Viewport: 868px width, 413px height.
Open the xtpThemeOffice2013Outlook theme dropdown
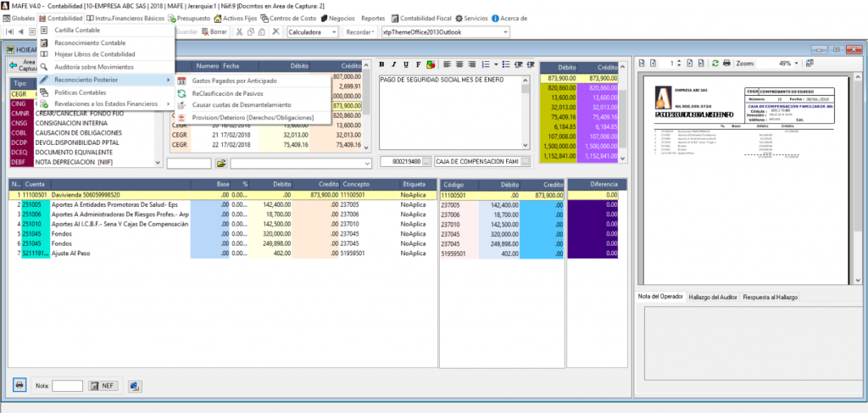coord(505,31)
